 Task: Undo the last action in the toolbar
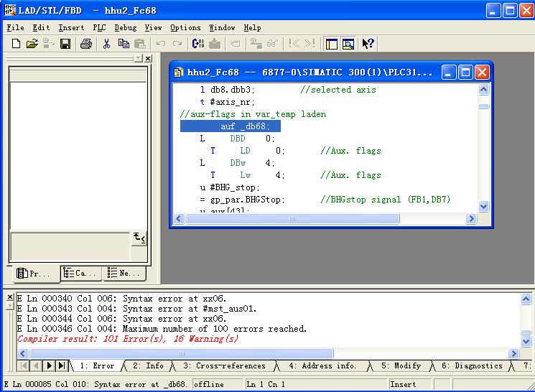[x=160, y=44]
